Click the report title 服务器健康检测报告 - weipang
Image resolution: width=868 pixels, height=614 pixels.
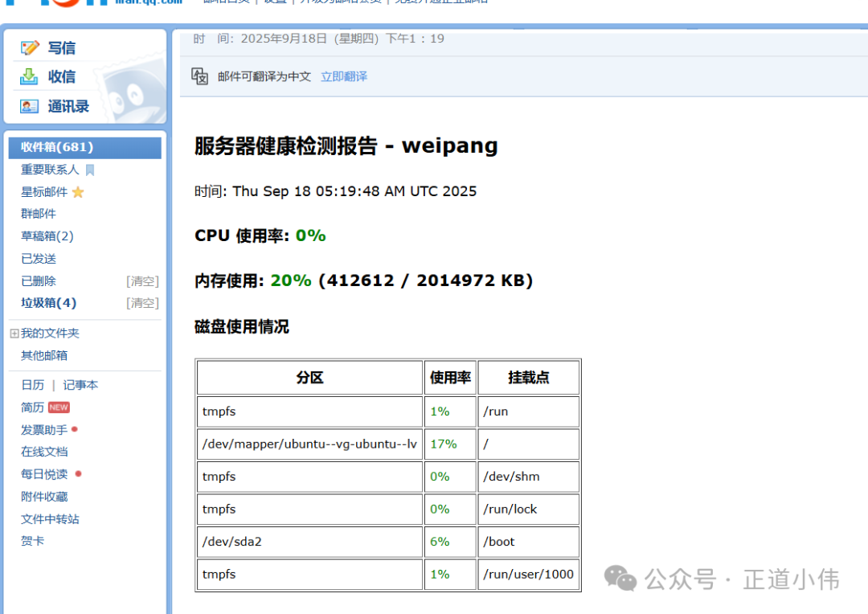[x=346, y=146]
